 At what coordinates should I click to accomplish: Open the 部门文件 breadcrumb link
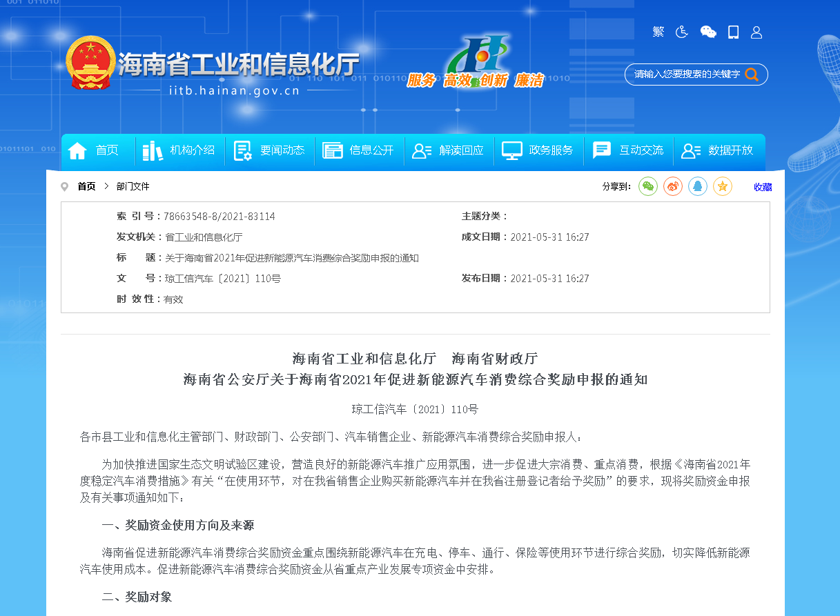[x=133, y=186]
